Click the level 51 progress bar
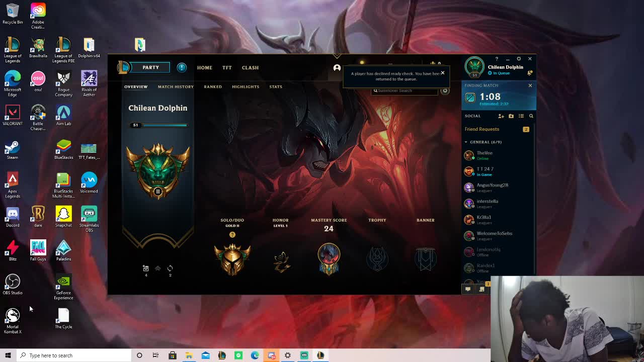 pyautogui.click(x=159, y=125)
